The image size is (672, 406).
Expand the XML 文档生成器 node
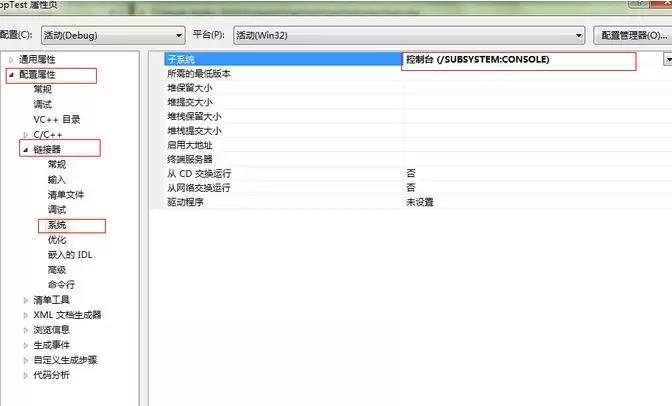click(26, 315)
